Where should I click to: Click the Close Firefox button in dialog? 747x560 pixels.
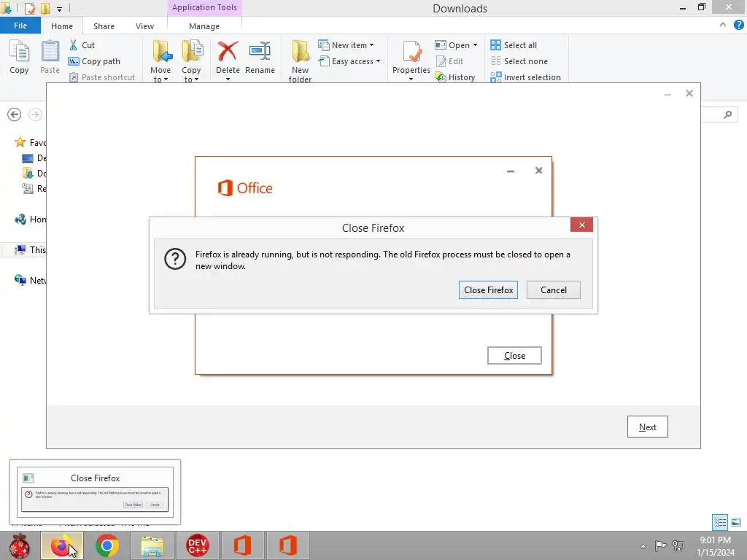488,290
